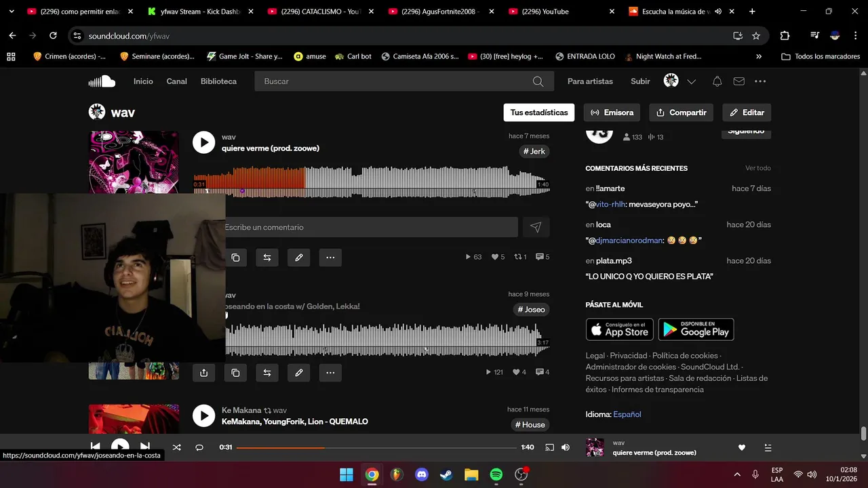Go to Canal in SoundCloud navigation
The image size is (868, 488).
(177, 81)
